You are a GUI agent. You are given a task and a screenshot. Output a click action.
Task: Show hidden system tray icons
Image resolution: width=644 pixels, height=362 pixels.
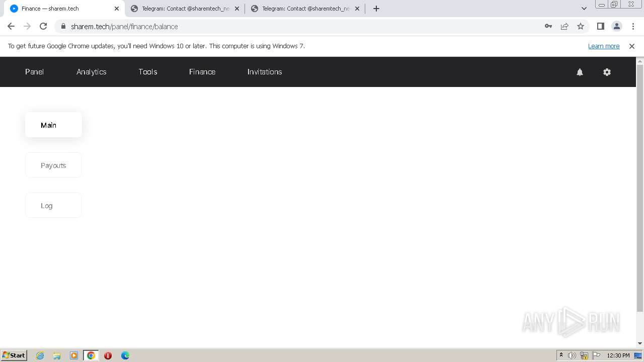[561, 355]
